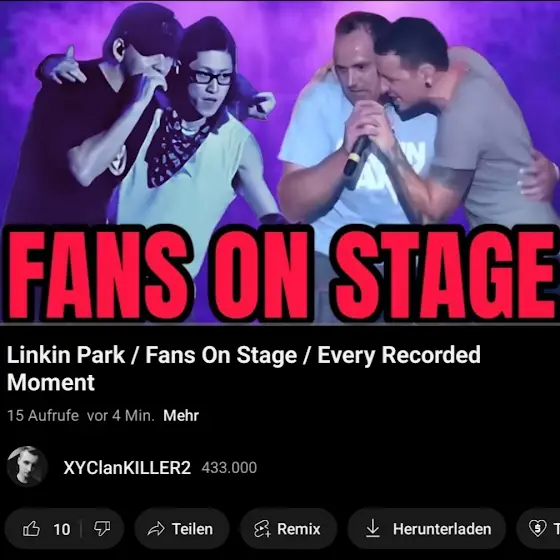Click the vor 4 Min. upload time
The height and width of the screenshot is (560, 560).
point(121,415)
